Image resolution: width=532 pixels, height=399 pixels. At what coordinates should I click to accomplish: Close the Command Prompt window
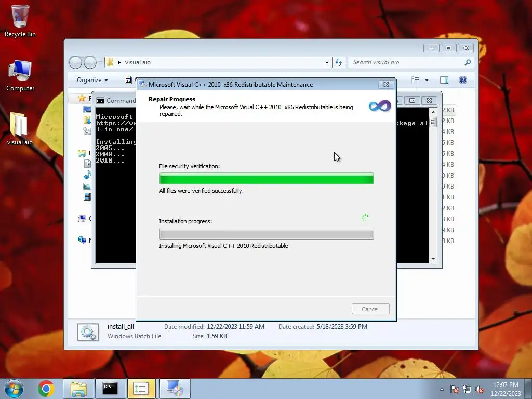[429, 100]
